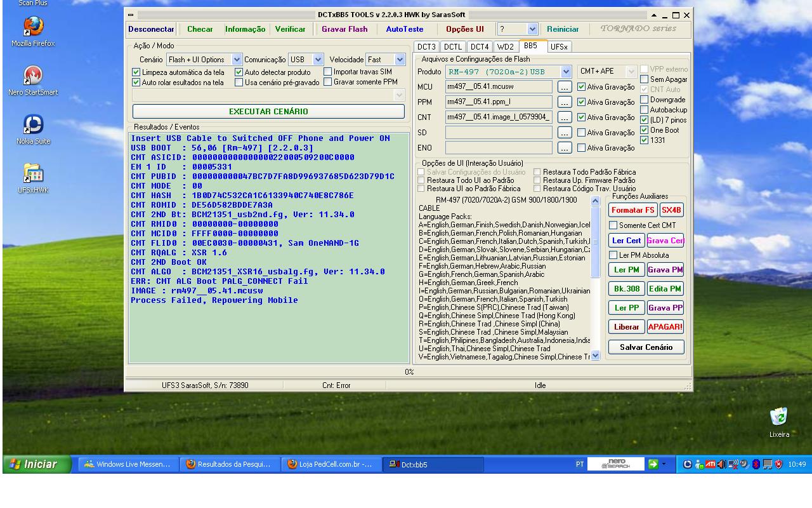The width and height of the screenshot is (812, 508).
Task: Switch to Resultados da Pesquisa Firefox taskbar item
Action: [x=230, y=464]
